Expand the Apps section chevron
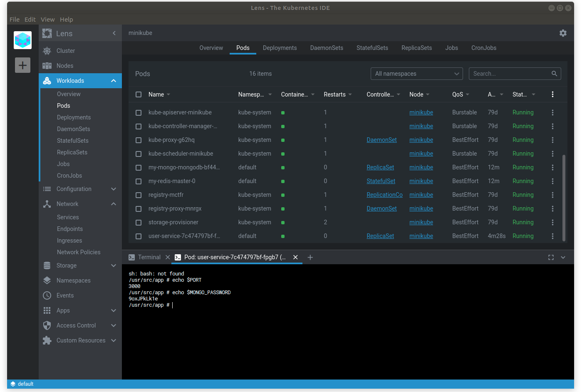Viewport: 582px width, 392px height. coord(114,310)
